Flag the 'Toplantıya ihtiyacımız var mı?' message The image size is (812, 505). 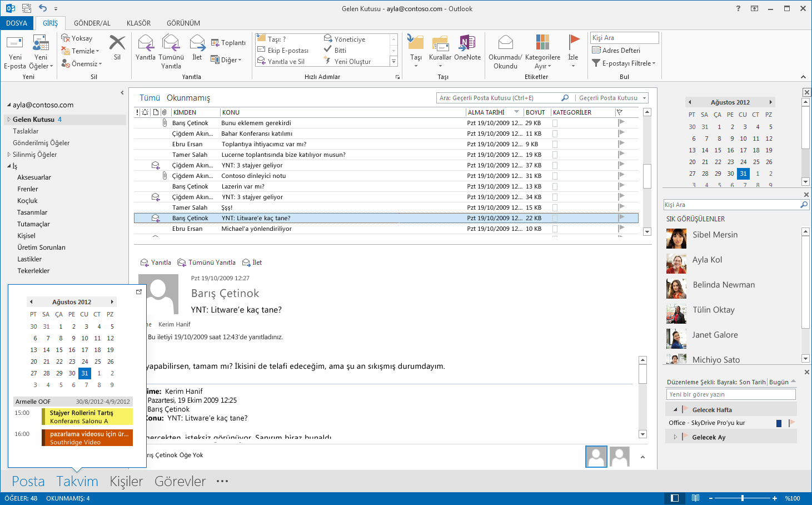[621, 143]
